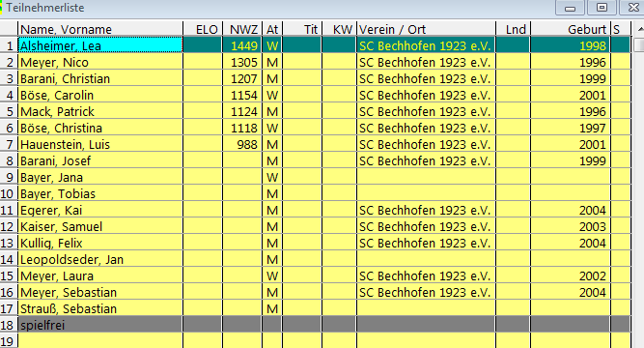Click the Verein cell in Egerer, Kai row
The height and width of the screenshot is (348, 644).
[426, 210]
